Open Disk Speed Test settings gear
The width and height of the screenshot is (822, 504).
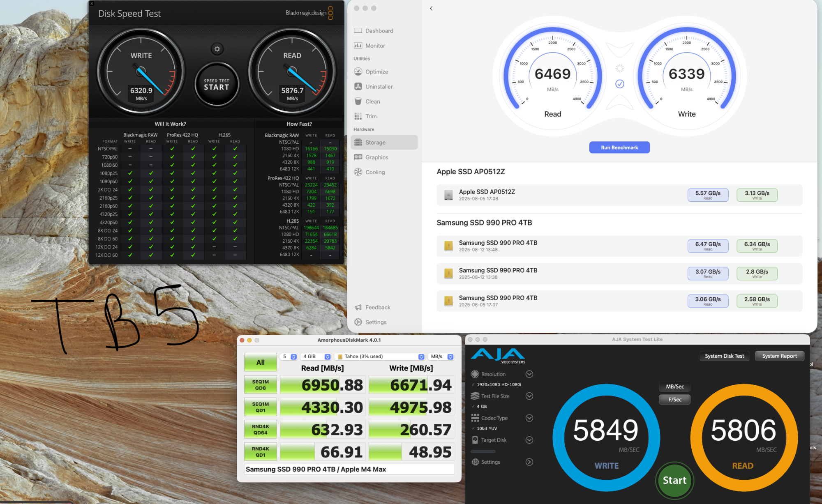click(x=217, y=49)
